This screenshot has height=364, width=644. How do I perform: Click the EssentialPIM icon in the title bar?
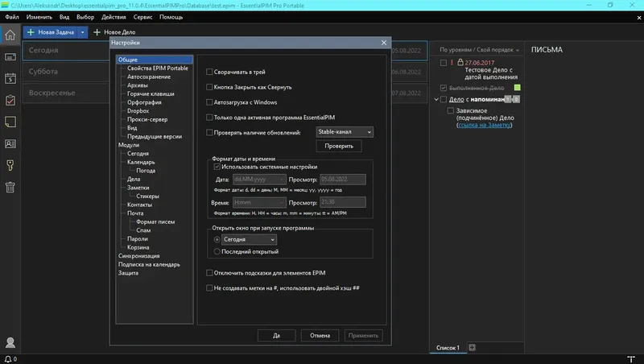coord(5,6)
